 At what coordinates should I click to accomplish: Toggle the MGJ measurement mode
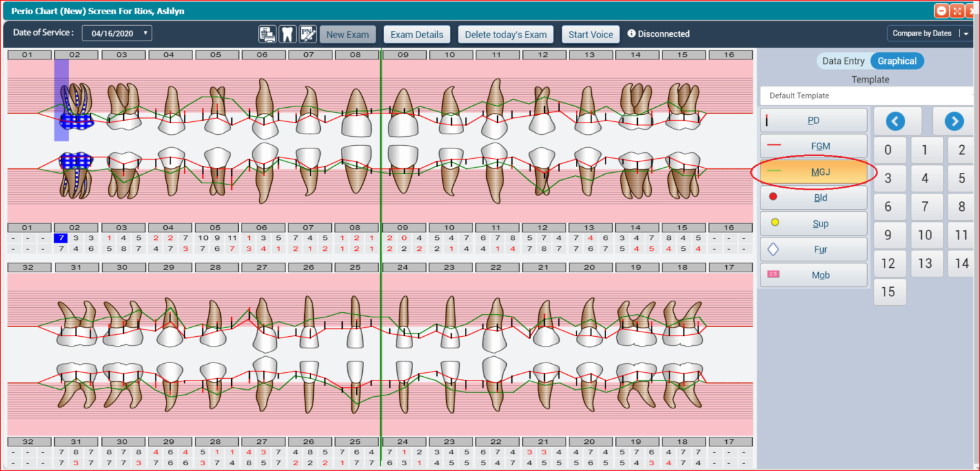coord(813,172)
